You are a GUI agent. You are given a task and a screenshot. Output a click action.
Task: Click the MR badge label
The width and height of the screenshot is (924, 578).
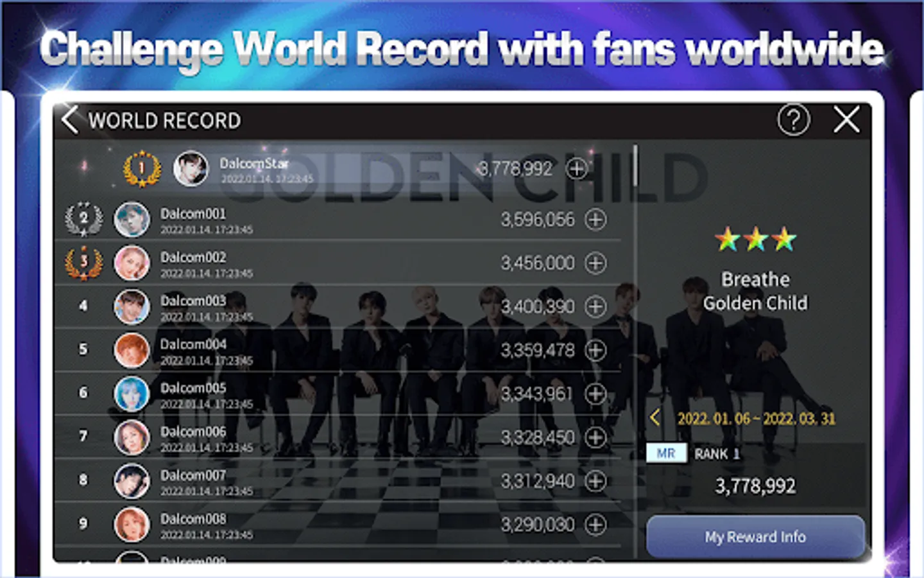tap(666, 453)
